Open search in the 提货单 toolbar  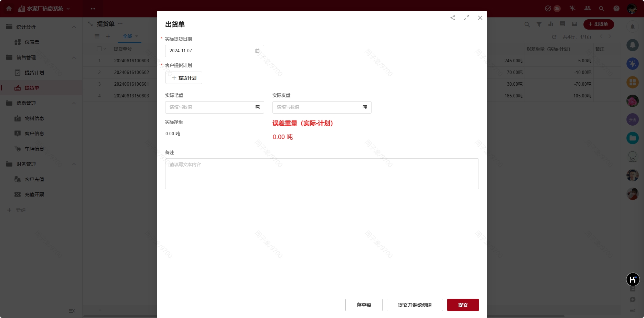click(x=527, y=24)
